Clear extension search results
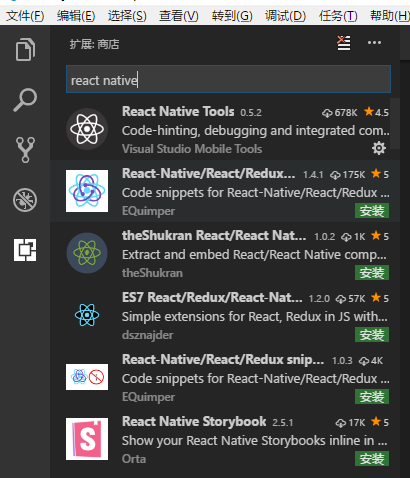Screen dimensions: 410x478 coord(344,43)
